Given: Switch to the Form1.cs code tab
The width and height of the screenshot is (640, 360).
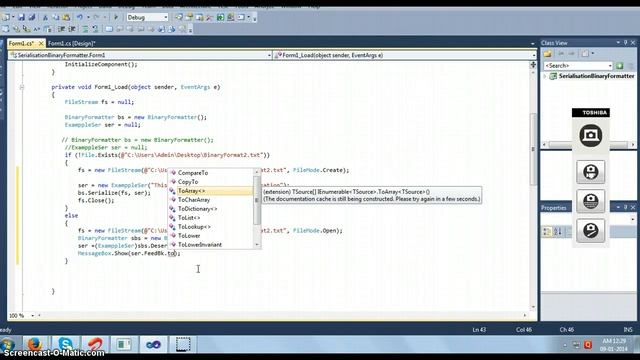Looking at the screenshot, I should tap(21, 43).
